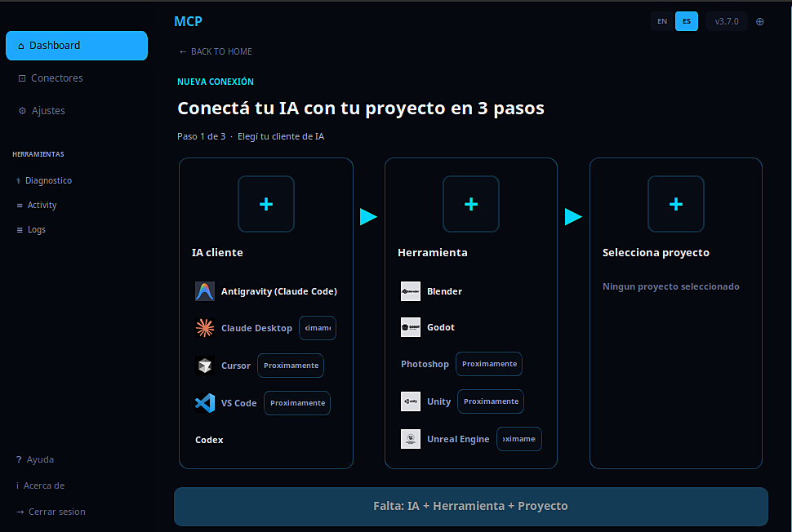Click the plus tile above Selecciona proyecto
Viewport: 792px width, 532px height.
(x=676, y=204)
